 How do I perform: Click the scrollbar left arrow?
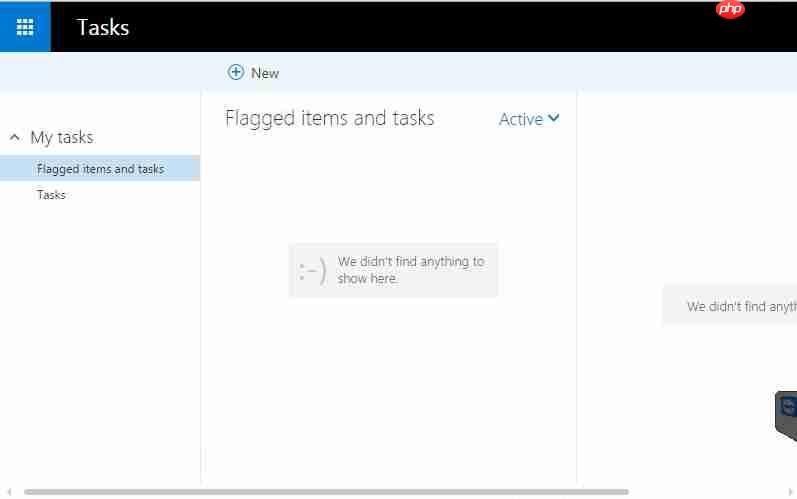[x=9, y=492]
